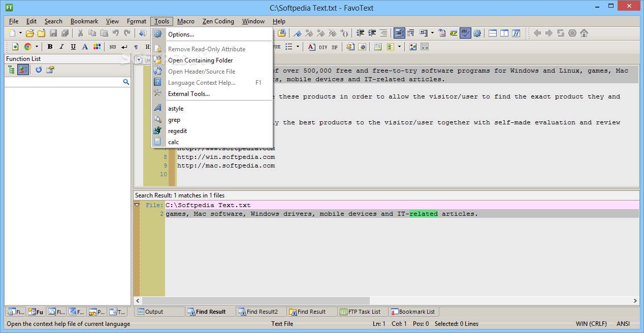Viewport: 644px width, 333px height.
Task: Click the Home navigation icon
Action: click(584, 34)
